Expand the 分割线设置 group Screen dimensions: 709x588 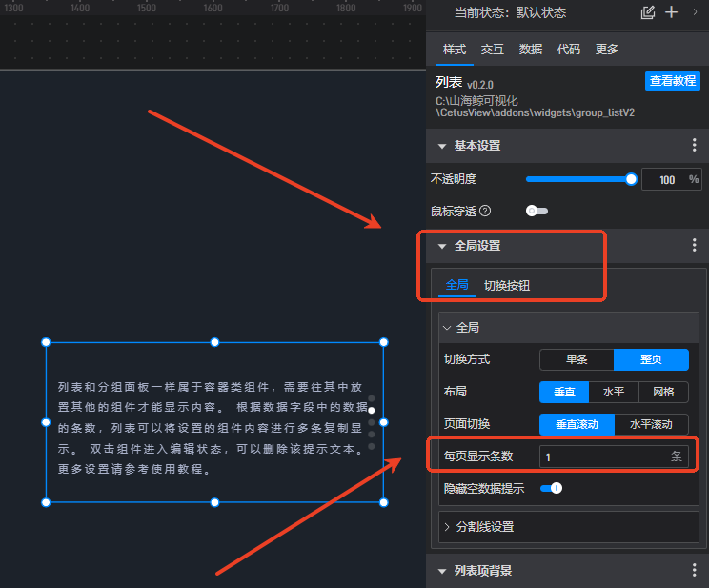447,526
